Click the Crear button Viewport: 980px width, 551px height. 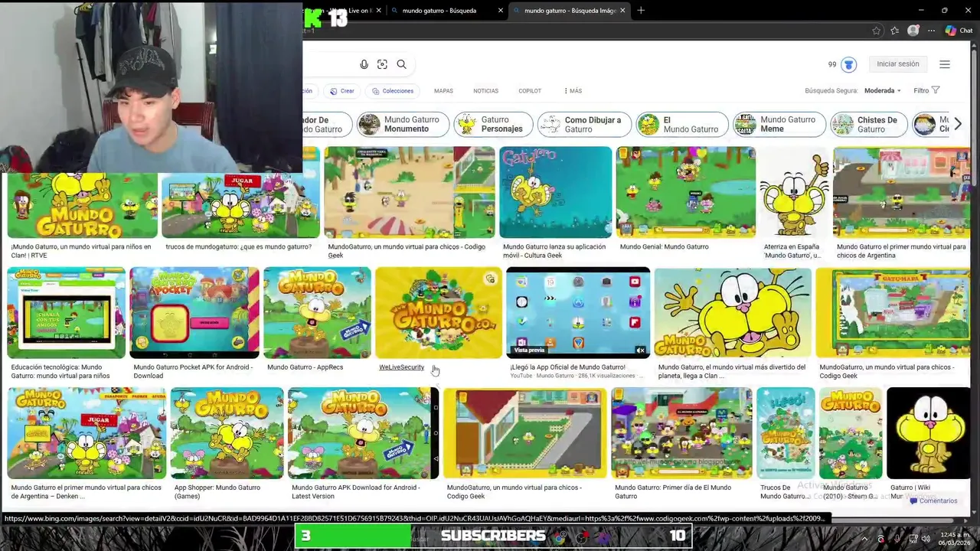click(x=341, y=90)
